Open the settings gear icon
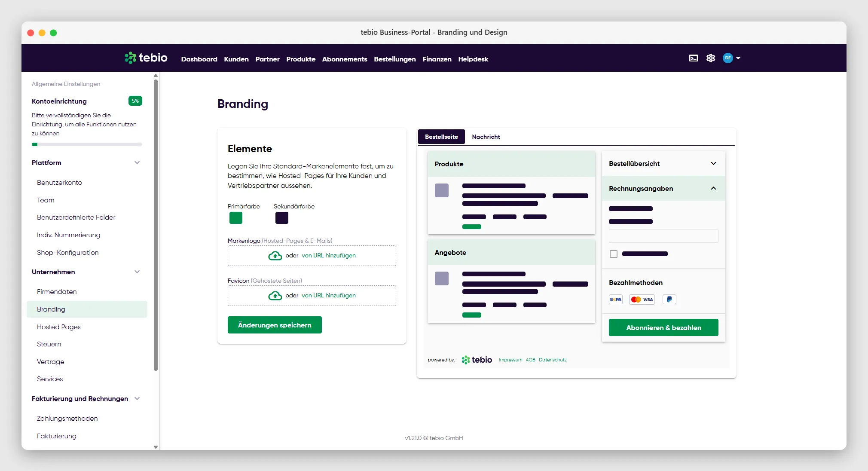The image size is (868, 471). (x=711, y=58)
